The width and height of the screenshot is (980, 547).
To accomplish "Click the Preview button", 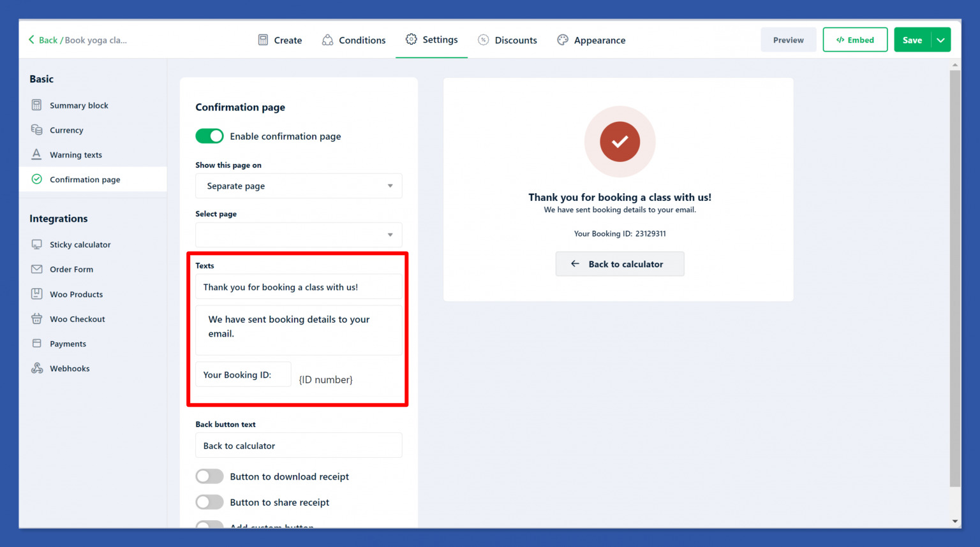I will point(789,40).
